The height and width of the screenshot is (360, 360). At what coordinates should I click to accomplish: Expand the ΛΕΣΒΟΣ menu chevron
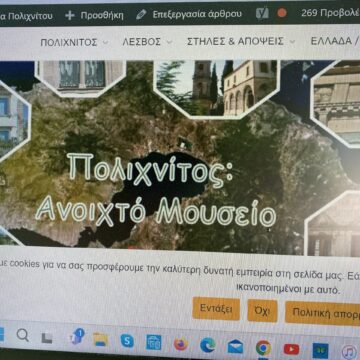(169, 42)
